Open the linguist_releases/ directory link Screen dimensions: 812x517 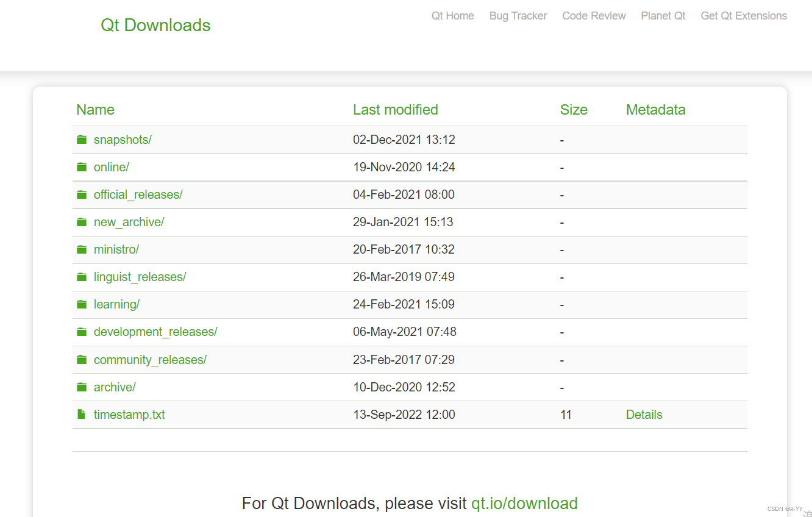pos(140,277)
